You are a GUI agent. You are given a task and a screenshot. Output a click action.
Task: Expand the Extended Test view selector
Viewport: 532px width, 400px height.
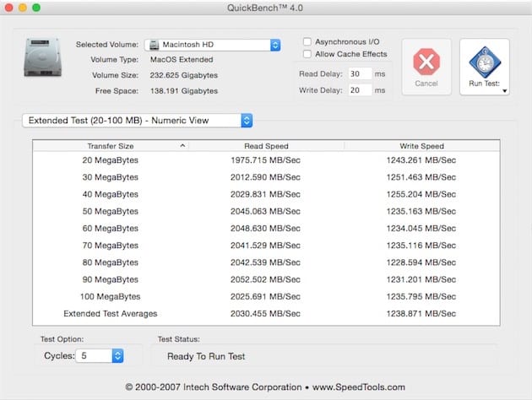[x=247, y=121]
